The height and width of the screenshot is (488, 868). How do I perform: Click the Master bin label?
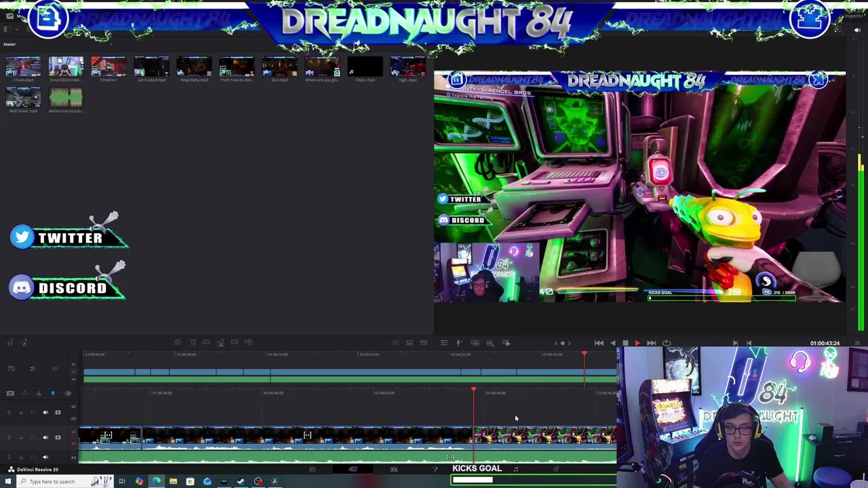click(x=9, y=44)
